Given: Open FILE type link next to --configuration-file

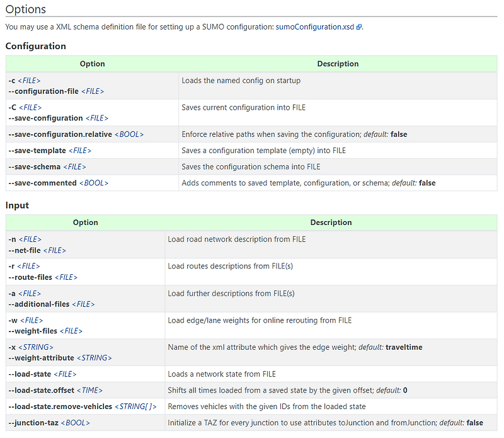Looking at the screenshot, I should click(x=93, y=91).
